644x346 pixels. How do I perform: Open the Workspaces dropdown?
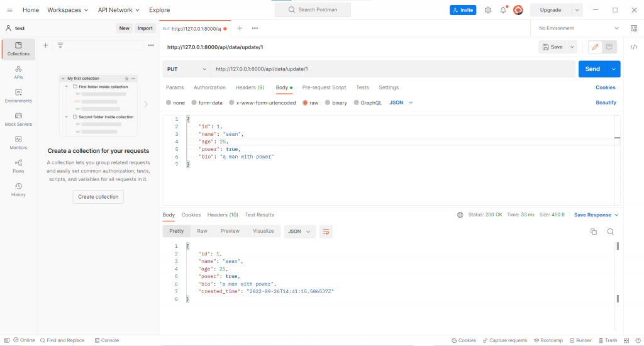[68, 10]
